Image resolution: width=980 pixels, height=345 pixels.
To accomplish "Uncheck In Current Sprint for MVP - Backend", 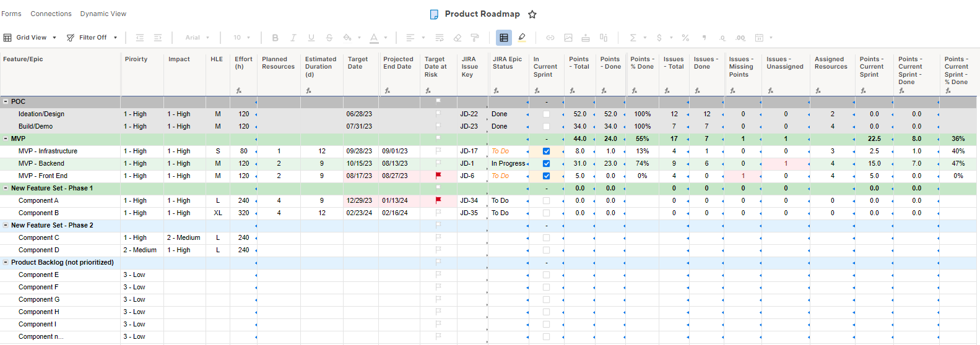I will [x=546, y=164].
